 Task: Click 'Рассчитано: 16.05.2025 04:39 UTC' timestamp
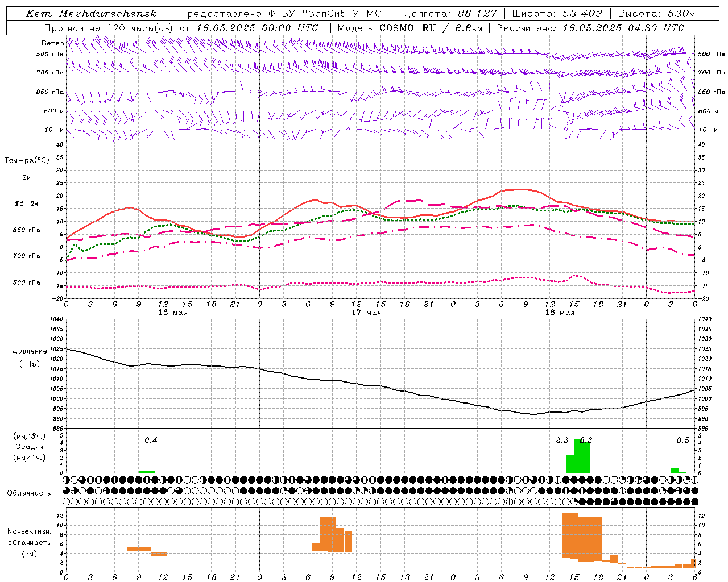click(x=590, y=27)
